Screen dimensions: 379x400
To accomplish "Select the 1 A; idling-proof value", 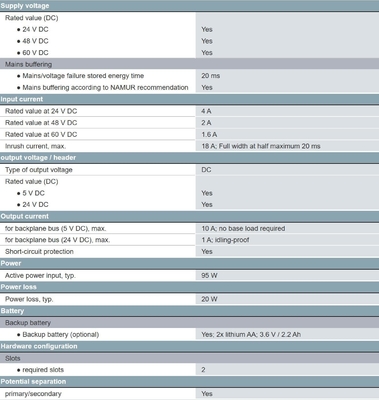I will pyautogui.click(x=225, y=240).
